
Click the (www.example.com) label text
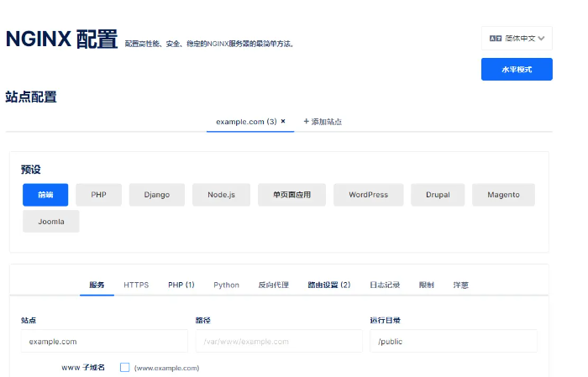166,368
